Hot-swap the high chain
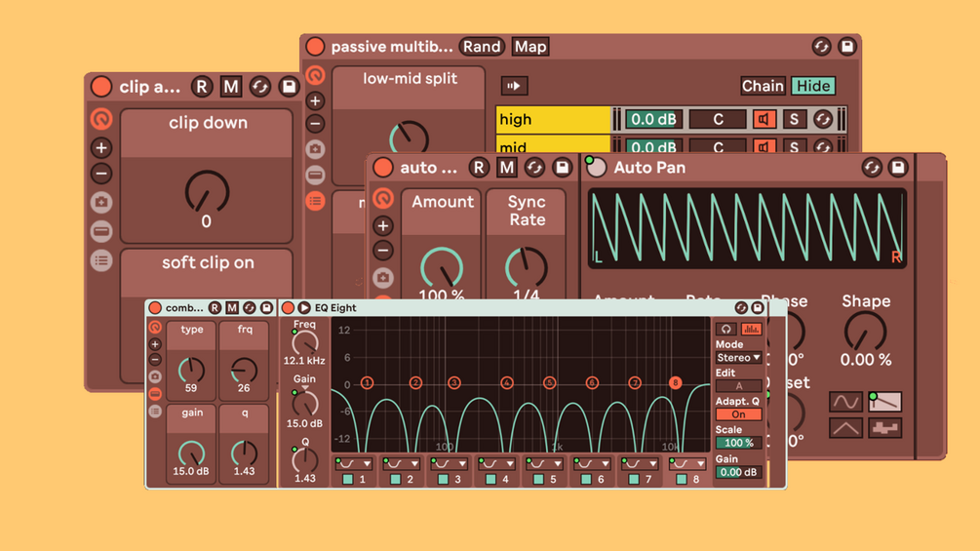 pos(823,119)
